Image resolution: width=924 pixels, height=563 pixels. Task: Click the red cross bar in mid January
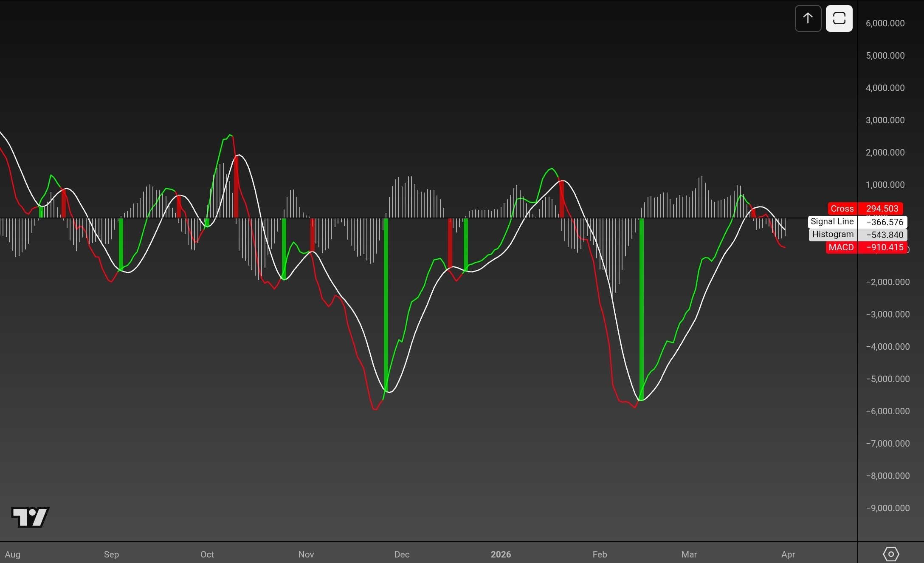(x=562, y=199)
